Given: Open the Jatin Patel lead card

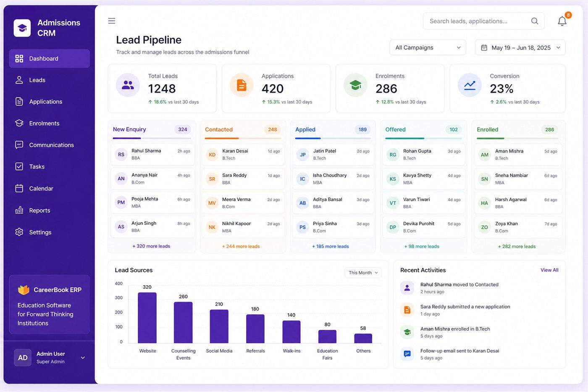Looking at the screenshot, I should tap(333, 155).
